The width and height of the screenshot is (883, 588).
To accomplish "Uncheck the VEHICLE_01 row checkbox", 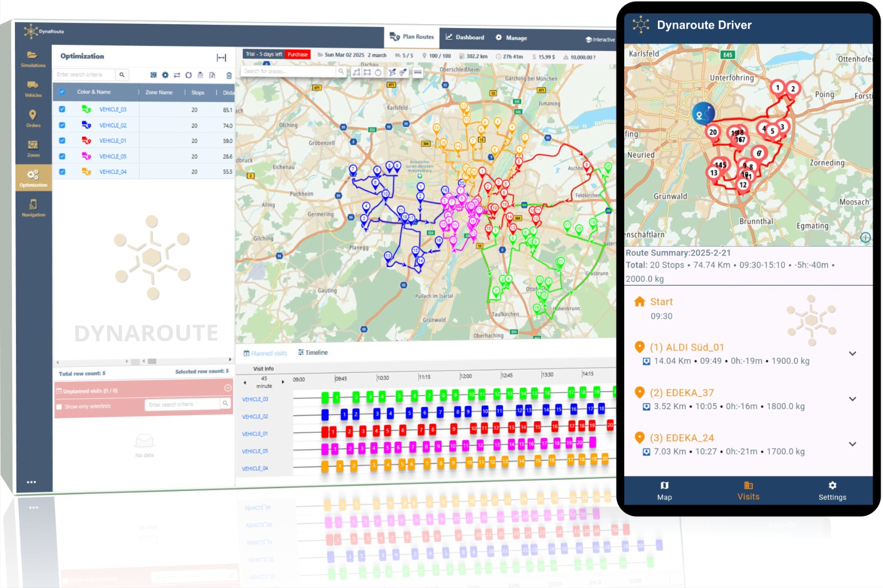I will [x=62, y=140].
